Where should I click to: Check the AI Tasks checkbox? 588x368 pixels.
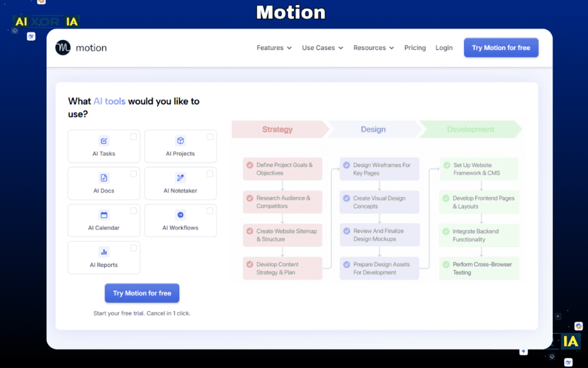click(x=133, y=136)
